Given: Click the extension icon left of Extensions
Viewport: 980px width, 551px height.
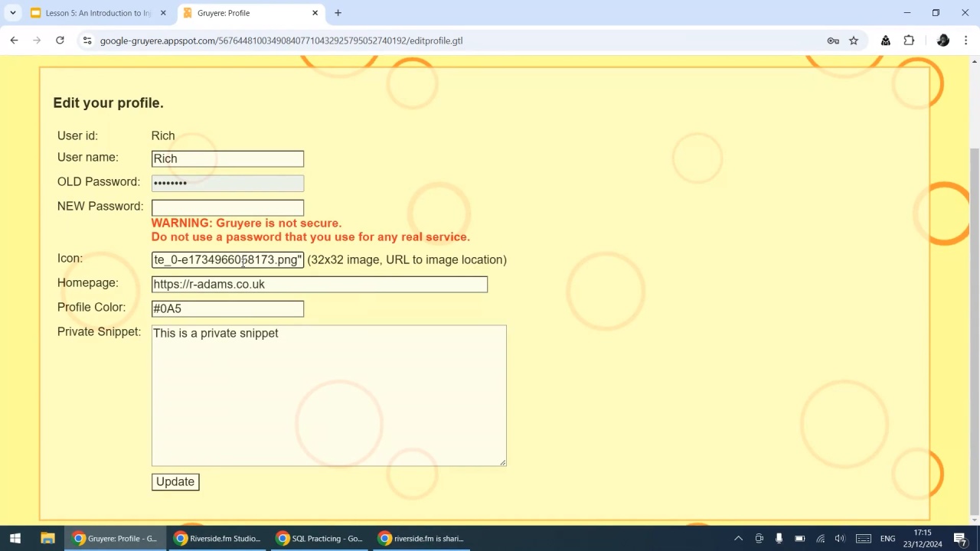Looking at the screenshot, I should 886,41.
